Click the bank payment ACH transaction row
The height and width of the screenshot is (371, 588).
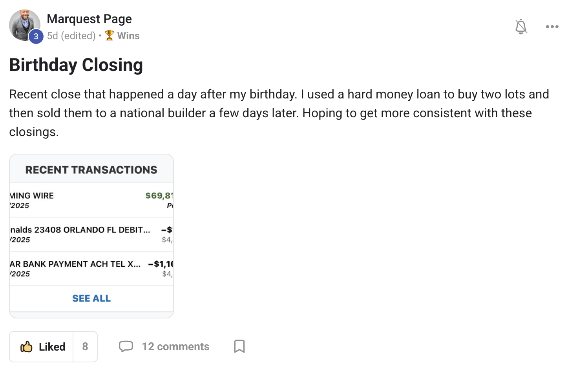pyautogui.click(x=91, y=269)
